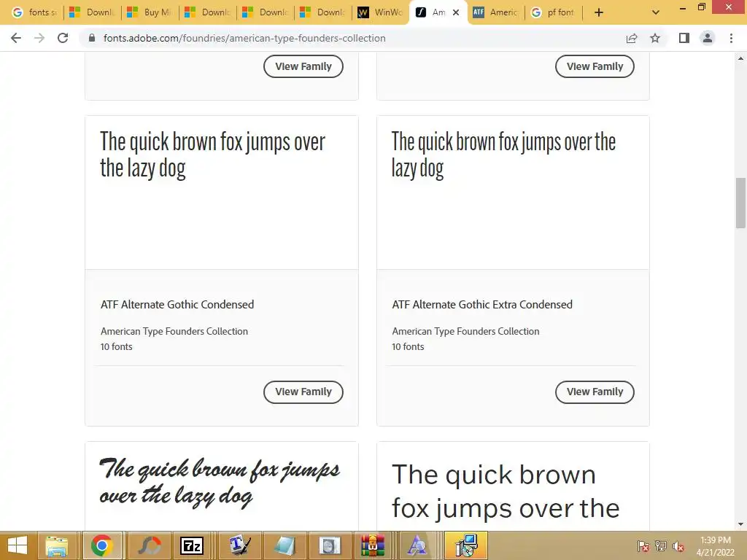Click '10 fonts' under Alternate Gothic Extra Condensed
This screenshot has width=747, height=560.
tap(408, 346)
